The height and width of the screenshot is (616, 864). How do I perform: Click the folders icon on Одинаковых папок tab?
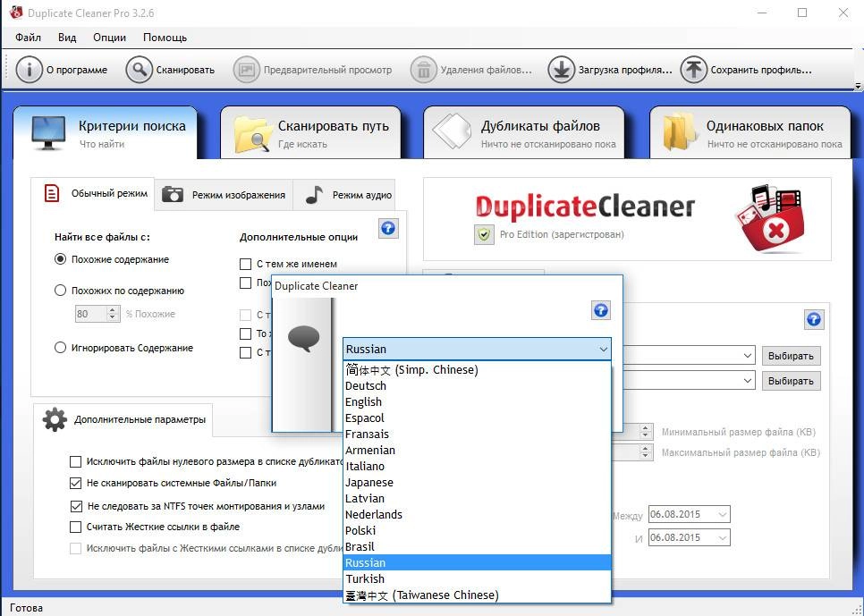(x=680, y=132)
